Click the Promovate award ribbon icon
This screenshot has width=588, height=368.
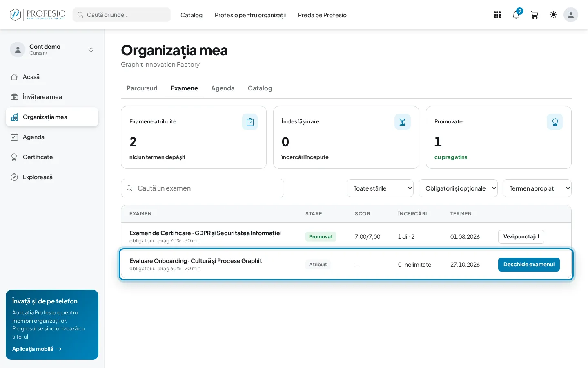click(x=555, y=122)
